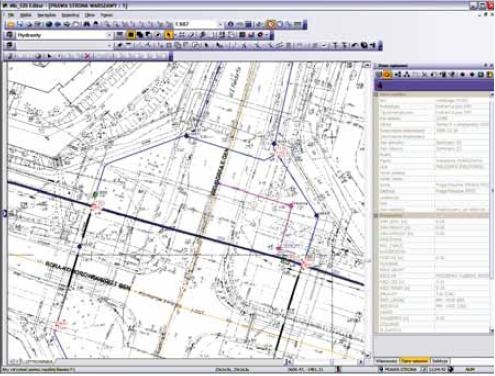Click the binoculars search icon
This screenshot has height=376, width=495.
click(87, 24)
